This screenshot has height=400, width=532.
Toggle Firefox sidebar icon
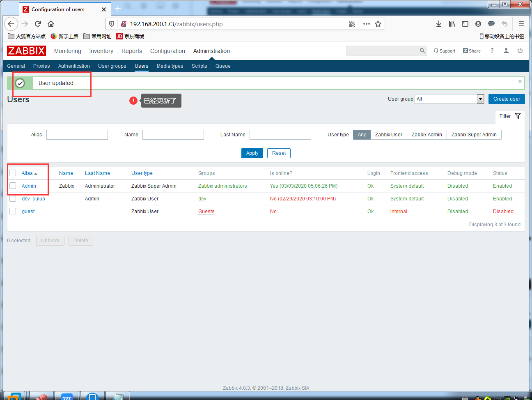tap(465, 24)
